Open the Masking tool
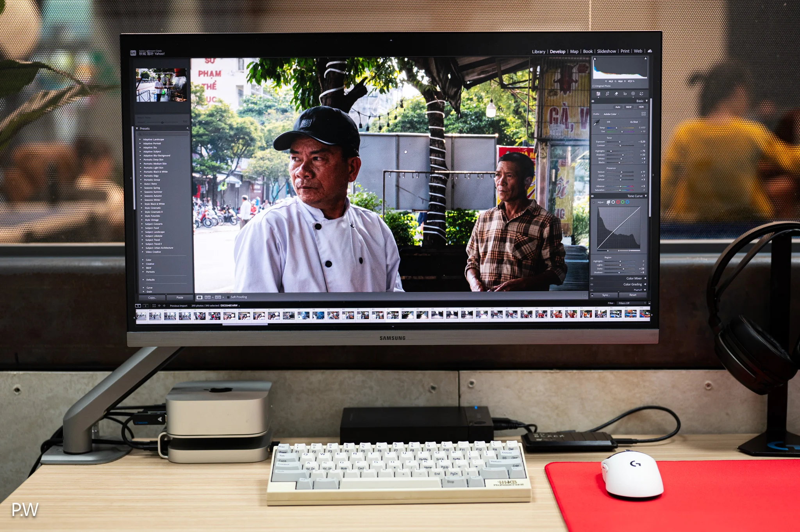Screen dimensions: 800x532 [x=633, y=94]
